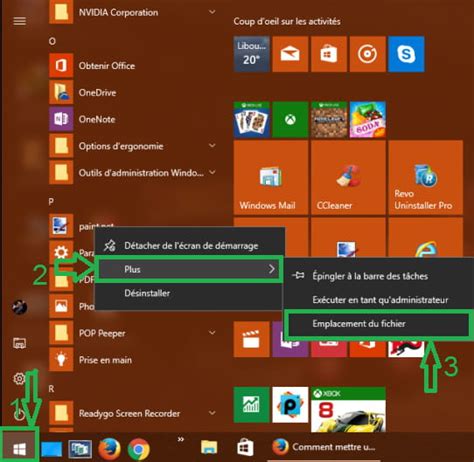Image resolution: width=474 pixels, height=462 pixels.
Task: Open Outils d'administration Windows folder
Action: click(133, 173)
